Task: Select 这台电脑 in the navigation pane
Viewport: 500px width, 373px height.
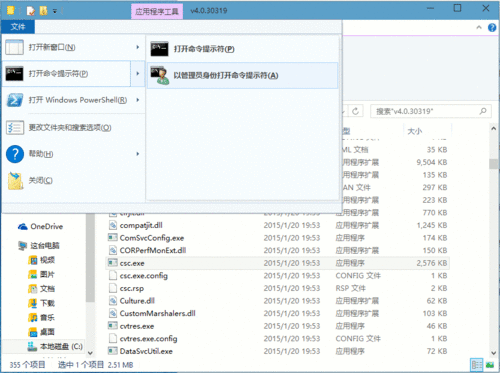Action: (x=45, y=246)
